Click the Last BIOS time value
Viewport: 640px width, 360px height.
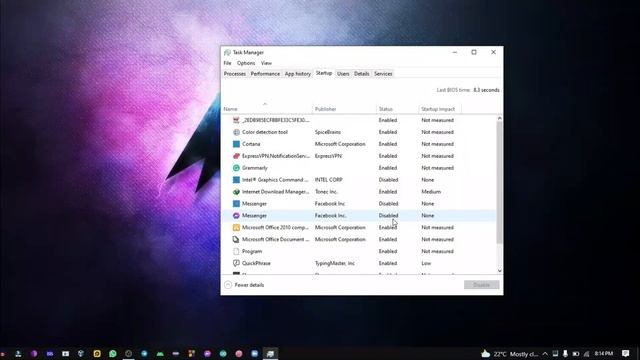point(486,90)
